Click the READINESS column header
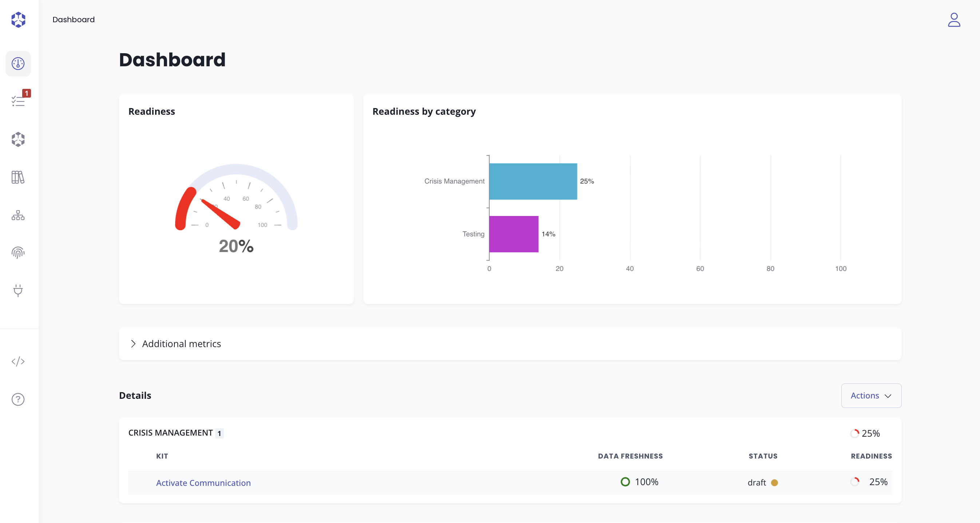Viewport: 980px width, 523px height. click(x=871, y=456)
